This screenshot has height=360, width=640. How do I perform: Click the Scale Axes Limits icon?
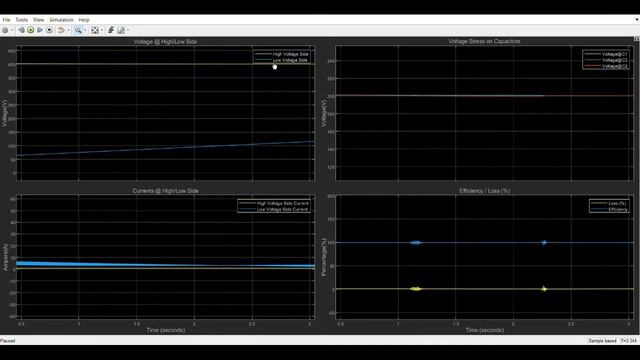[x=95, y=30]
